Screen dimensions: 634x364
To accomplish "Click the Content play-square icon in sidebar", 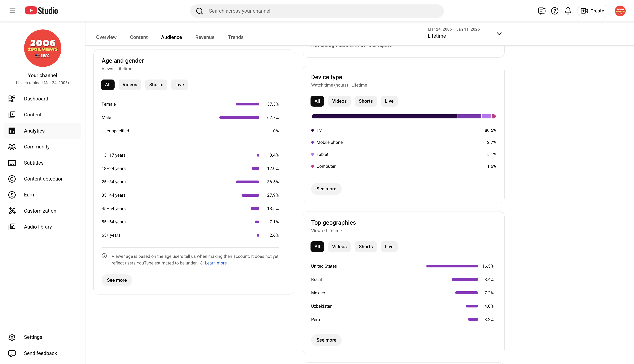I will coord(12,115).
